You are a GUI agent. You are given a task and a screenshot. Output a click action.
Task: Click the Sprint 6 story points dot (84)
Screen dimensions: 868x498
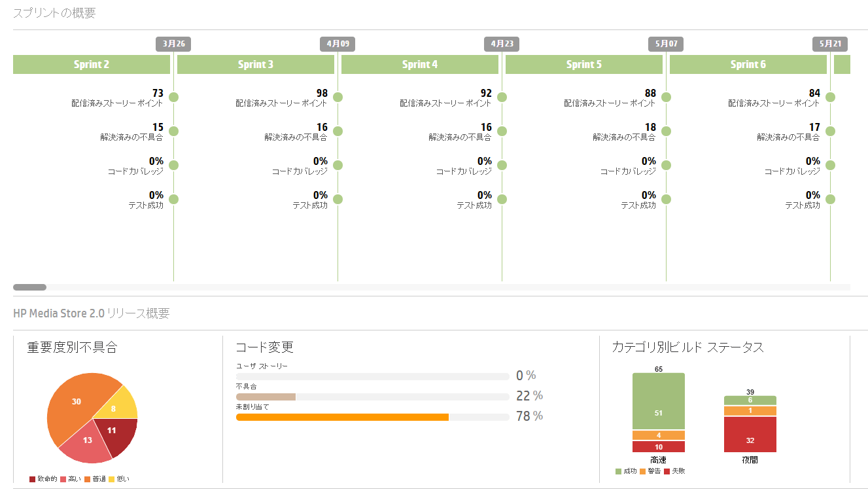point(830,97)
